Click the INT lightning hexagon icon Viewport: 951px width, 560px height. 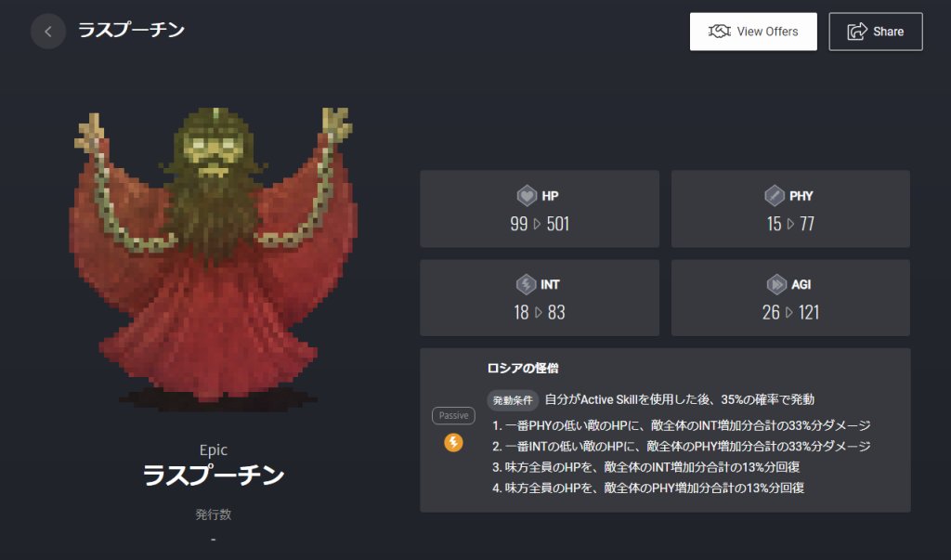point(526,284)
